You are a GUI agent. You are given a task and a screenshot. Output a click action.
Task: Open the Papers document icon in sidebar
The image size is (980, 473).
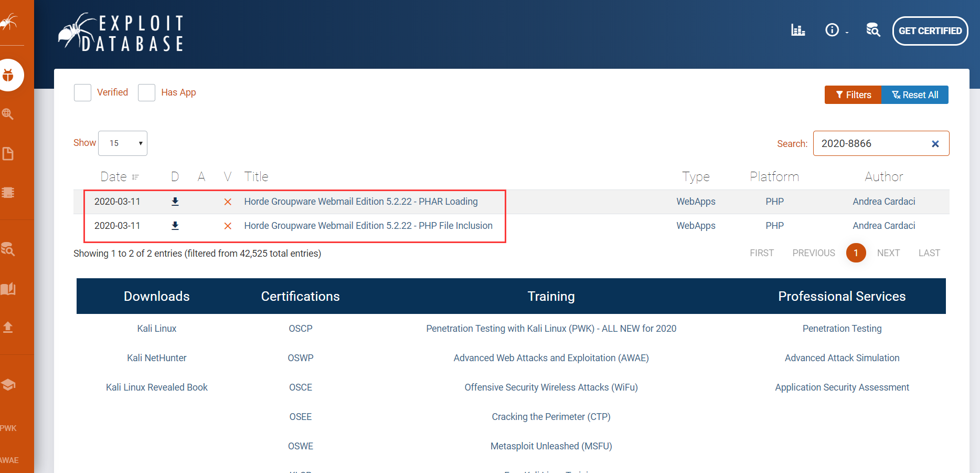click(x=8, y=153)
